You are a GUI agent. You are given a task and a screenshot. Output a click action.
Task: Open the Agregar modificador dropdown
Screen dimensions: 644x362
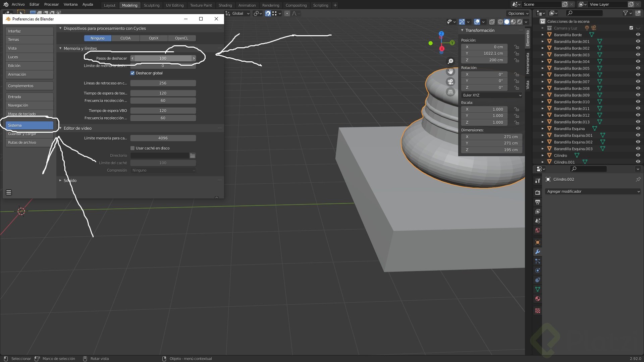(x=593, y=191)
